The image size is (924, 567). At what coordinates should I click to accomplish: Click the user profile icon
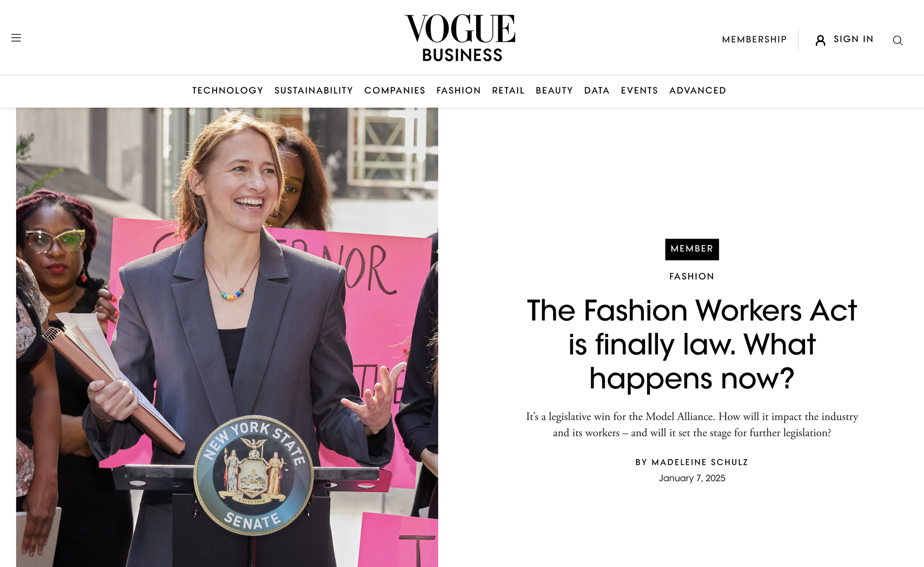(x=820, y=40)
